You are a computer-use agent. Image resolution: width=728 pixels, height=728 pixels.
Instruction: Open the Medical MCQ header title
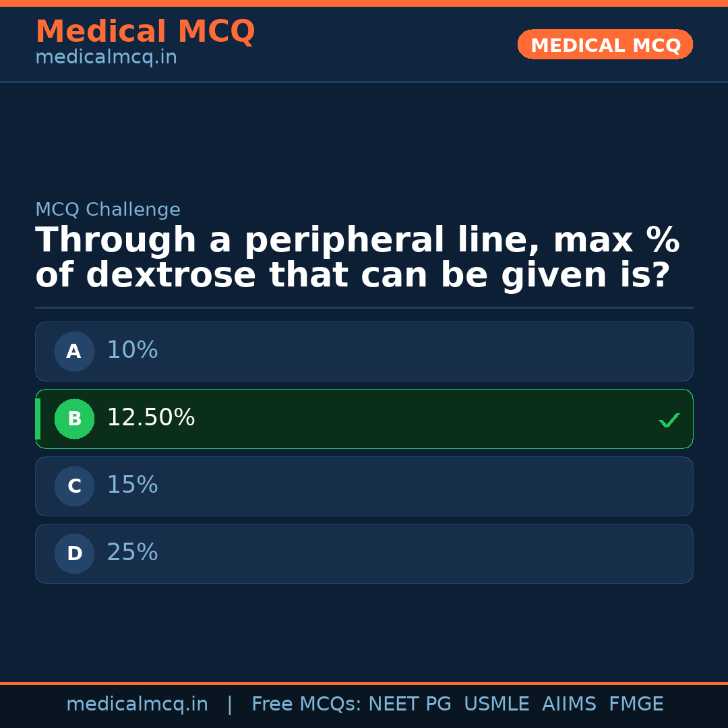click(145, 32)
